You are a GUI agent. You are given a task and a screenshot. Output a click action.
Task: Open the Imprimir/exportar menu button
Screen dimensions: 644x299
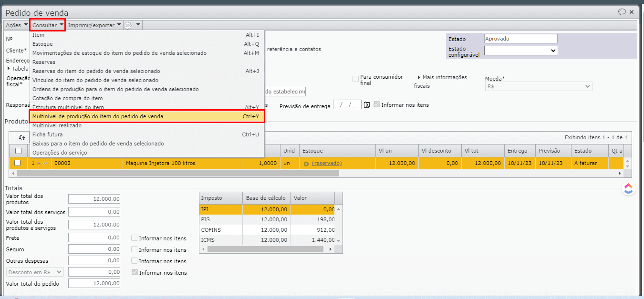click(x=94, y=25)
